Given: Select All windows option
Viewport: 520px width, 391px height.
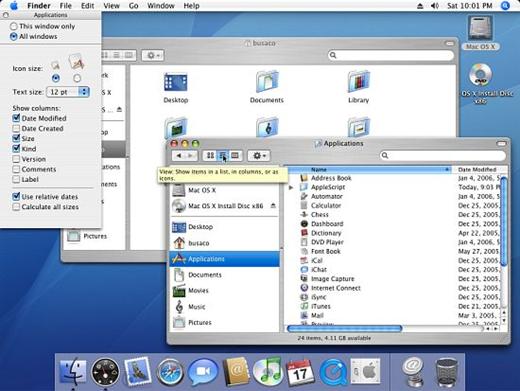Looking at the screenshot, I should coord(34,36).
